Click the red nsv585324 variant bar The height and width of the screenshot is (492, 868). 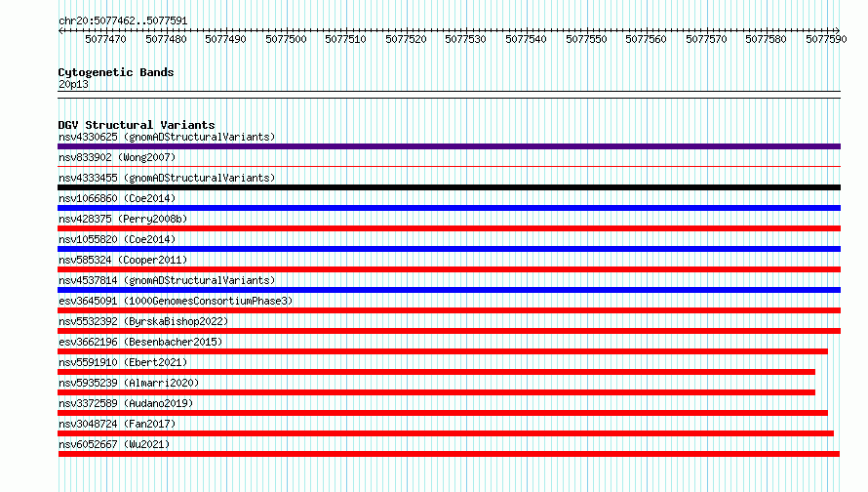click(449, 269)
